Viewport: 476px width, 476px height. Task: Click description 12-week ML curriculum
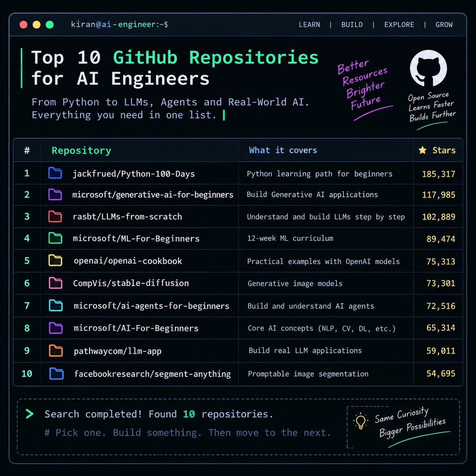coord(290,238)
